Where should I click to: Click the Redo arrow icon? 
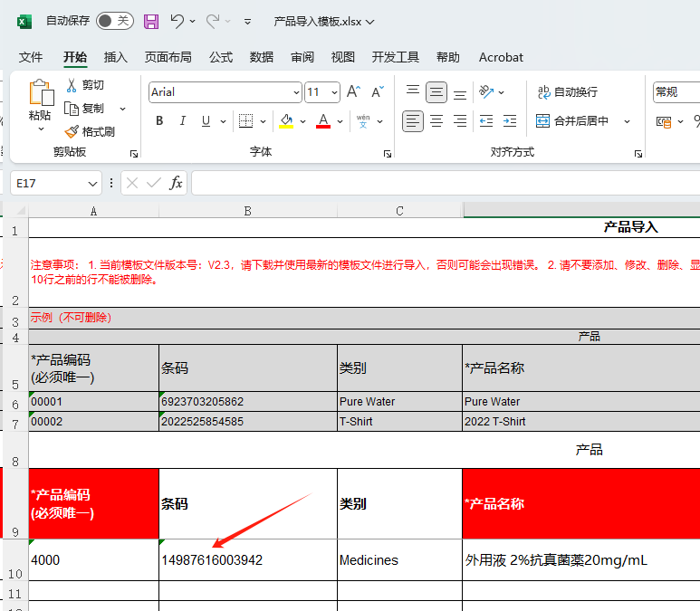(x=213, y=21)
